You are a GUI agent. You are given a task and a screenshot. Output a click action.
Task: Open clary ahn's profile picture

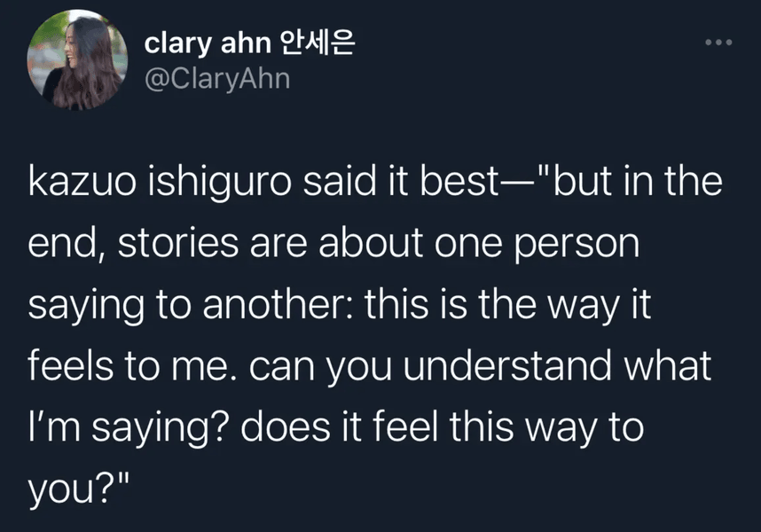pos(77,59)
